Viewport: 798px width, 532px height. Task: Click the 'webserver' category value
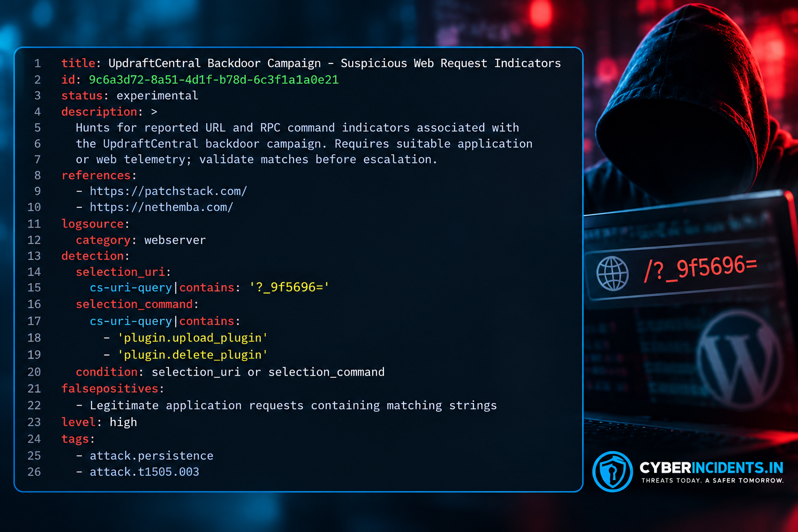[175, 240]
